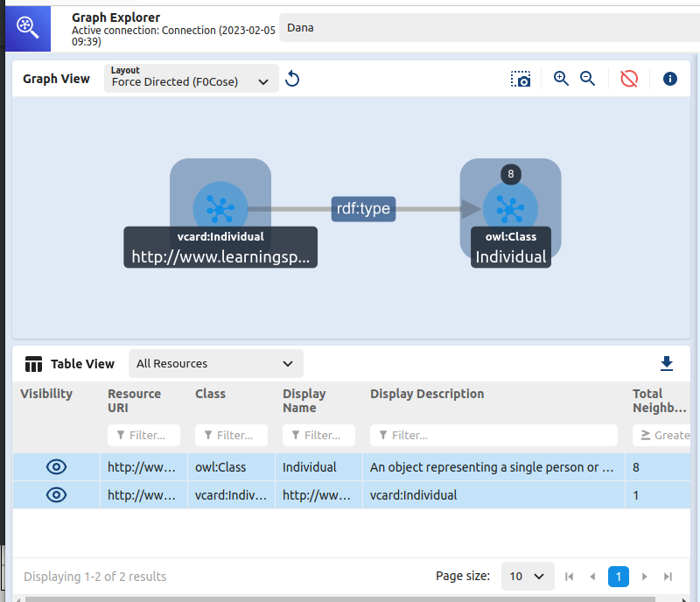Click the search field containing Dana
Screen dimensions: 700x602
[489, 28]
